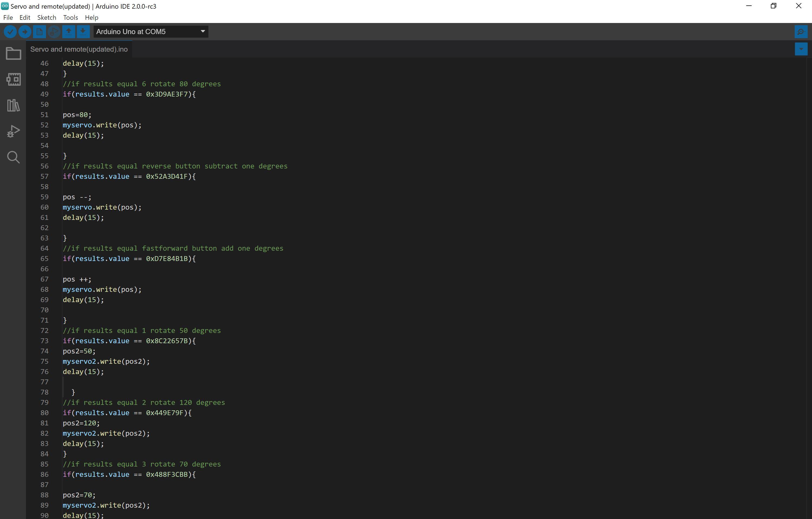The image size is (812, 519).
Task: Click comment about rotate 80 degrees
Action: coord(142,84)
